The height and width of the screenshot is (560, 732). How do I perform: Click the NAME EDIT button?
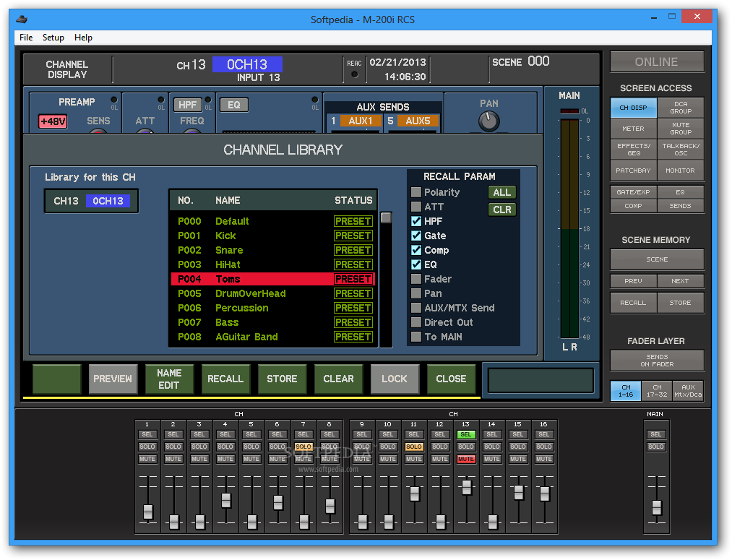click(x=169, y=379)
